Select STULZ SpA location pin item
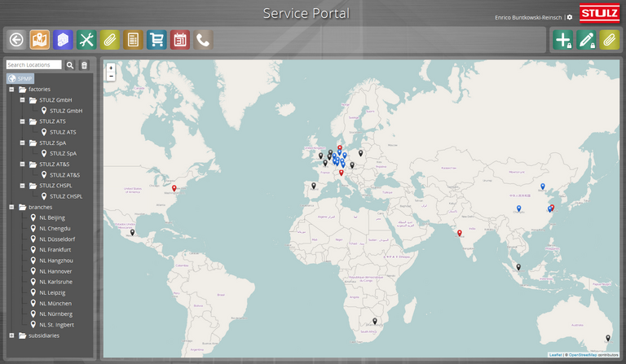Viewport: 626px width, 364px height. pyautogui.click(x=59, y=153)
